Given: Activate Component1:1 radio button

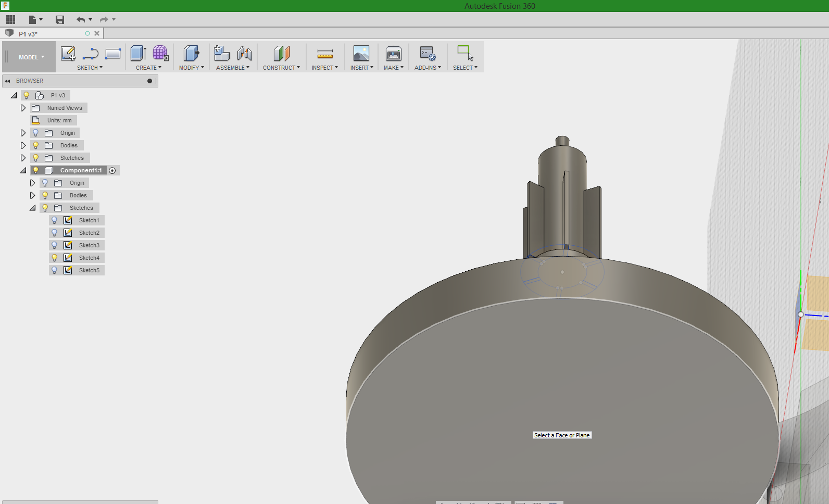Looking at the screenshot, I should [x=112, y=171].
